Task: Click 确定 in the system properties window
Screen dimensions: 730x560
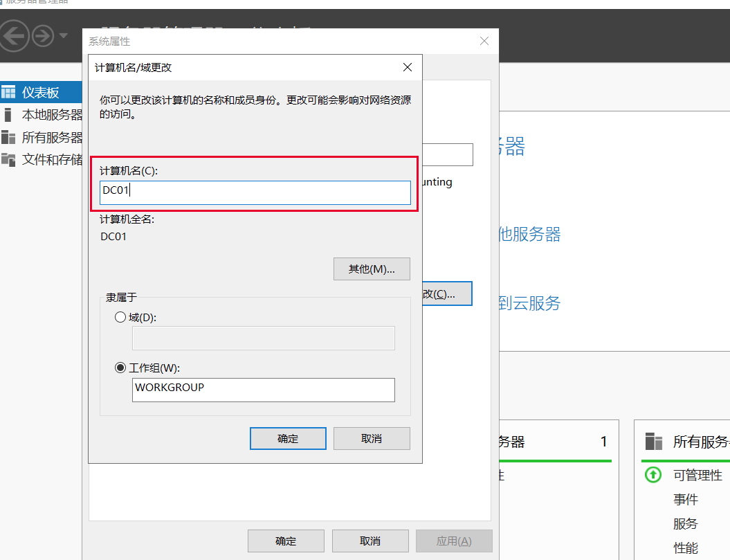Action: 286,541
